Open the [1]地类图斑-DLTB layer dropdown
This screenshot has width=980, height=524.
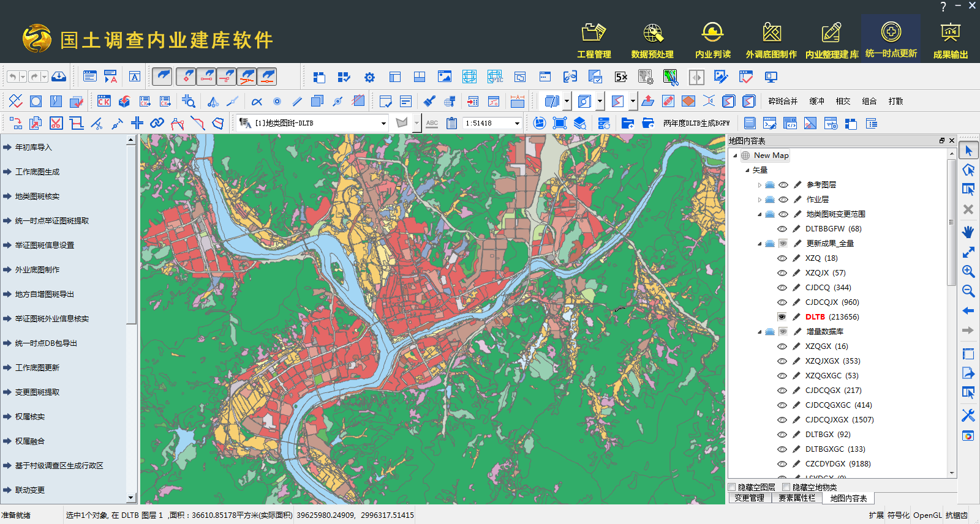click(383, 123)
